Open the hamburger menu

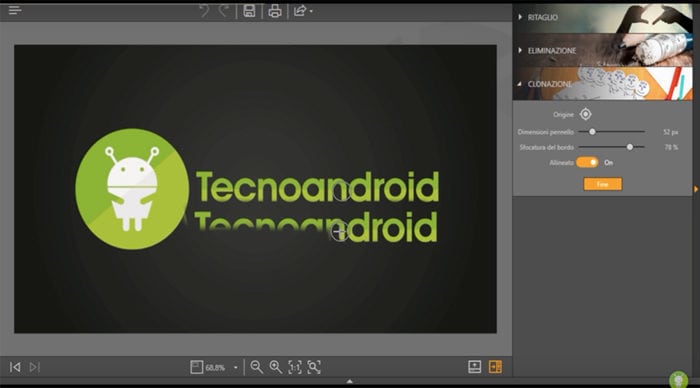[15, 10]
